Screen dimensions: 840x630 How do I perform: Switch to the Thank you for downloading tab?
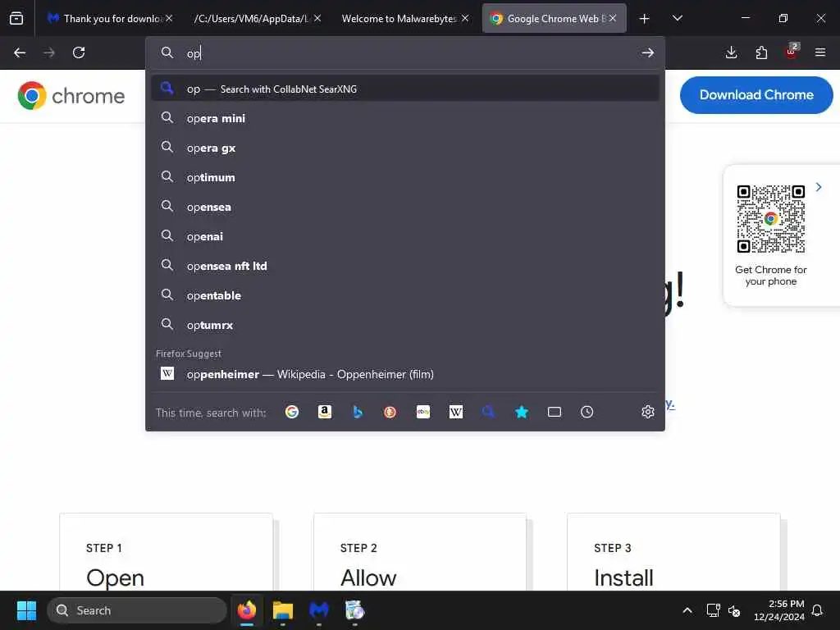[111, 19]
